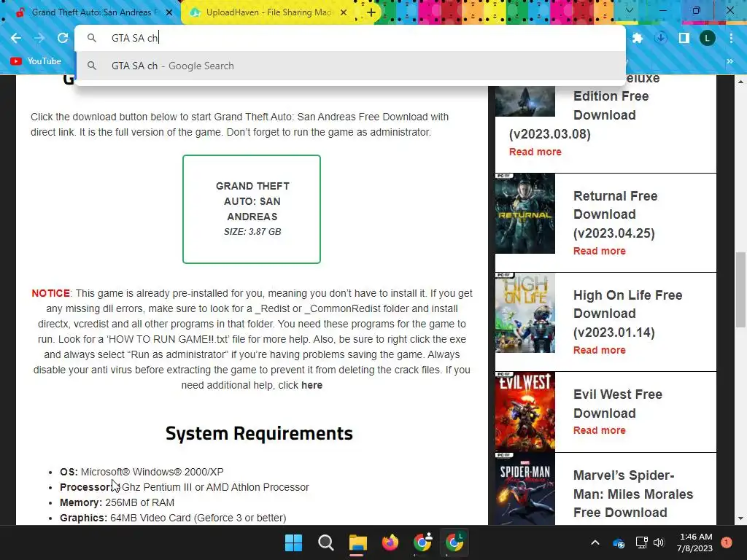This screenshot has height=560, width=747.
Task: Open the tab search dropdown arrow
Action: [x=630, y=10]
